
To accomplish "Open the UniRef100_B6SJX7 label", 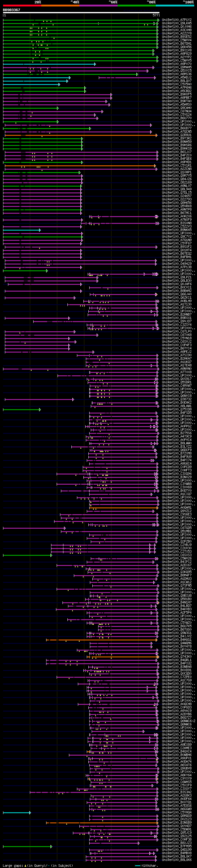I will pos(177,152).
